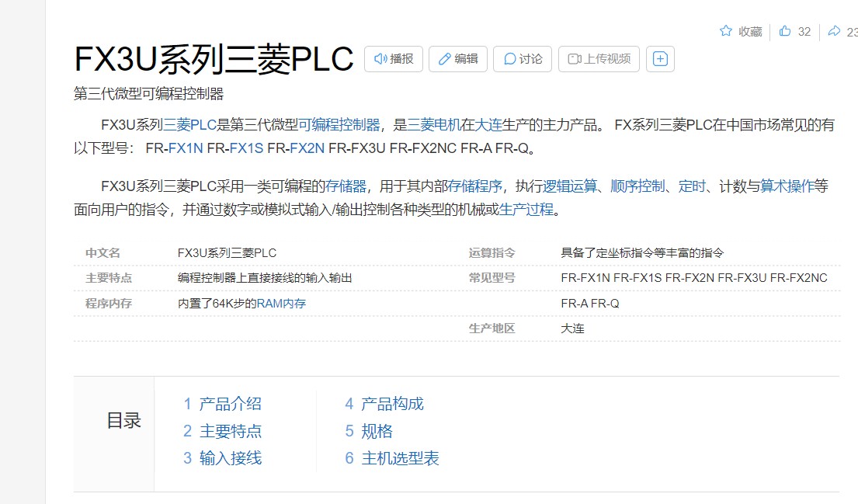Open the 讨论 discussion button
The image size is (858, 504).
tap(523, 59)
